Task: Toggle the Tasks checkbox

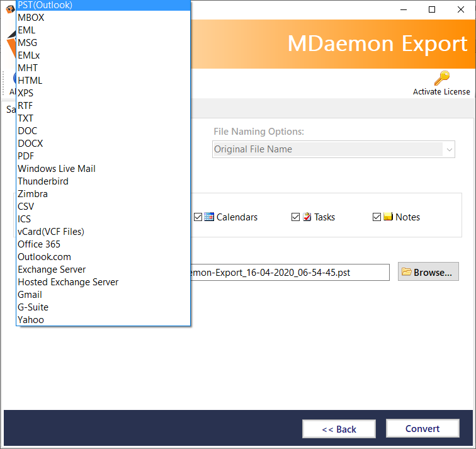Action: (295, 217)
